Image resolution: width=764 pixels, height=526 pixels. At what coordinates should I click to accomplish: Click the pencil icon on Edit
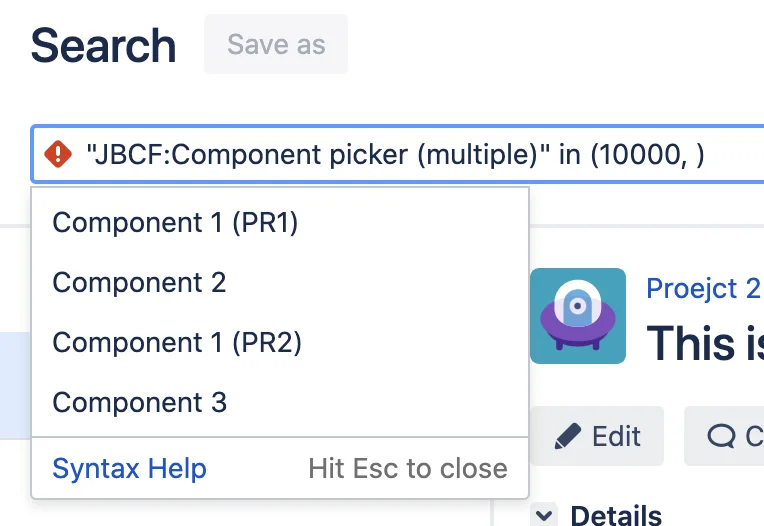[568, 436]
